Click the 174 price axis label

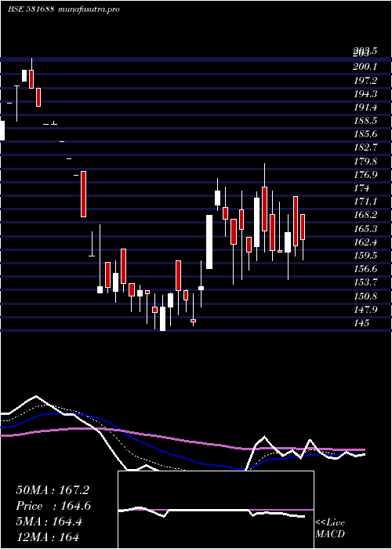[361, 188]
